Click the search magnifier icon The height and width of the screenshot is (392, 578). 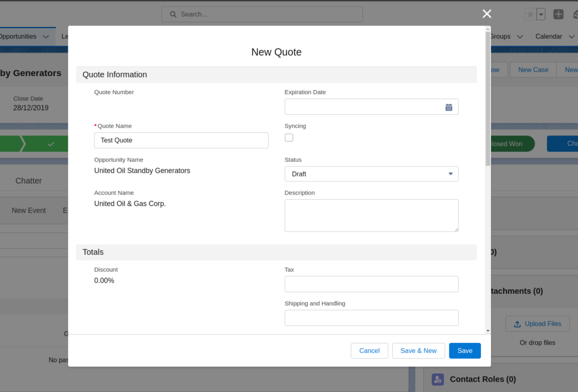pyautogui.click(x=172, y=15)
